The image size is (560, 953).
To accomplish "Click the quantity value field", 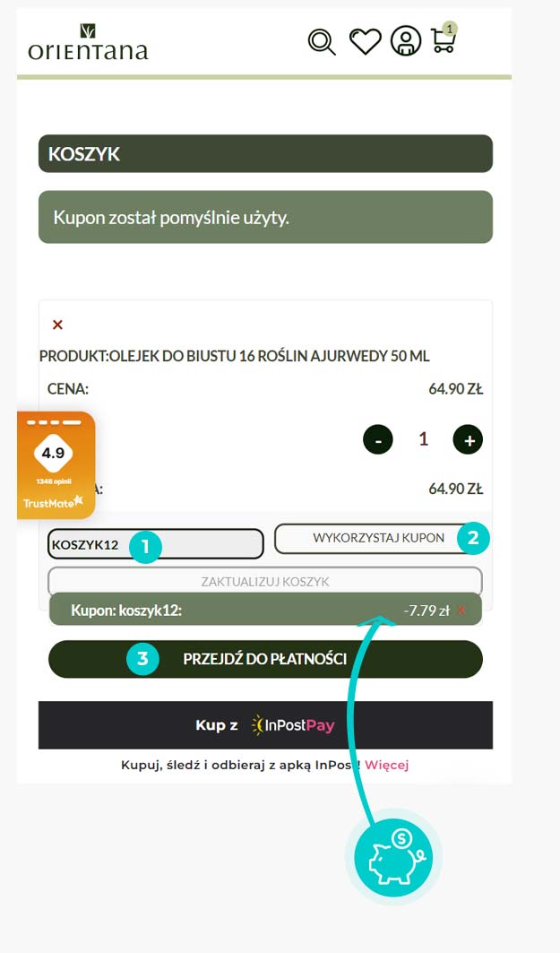I will click(423, 438).
